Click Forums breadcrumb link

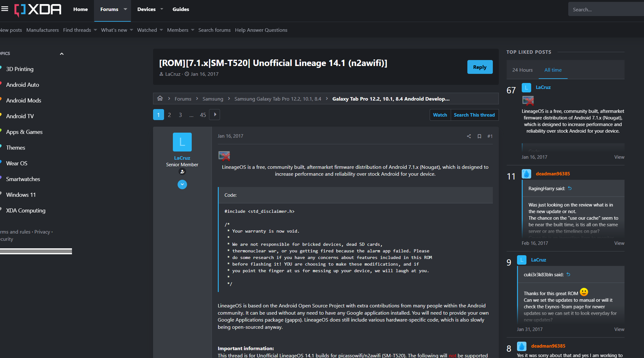coord(183,99)
